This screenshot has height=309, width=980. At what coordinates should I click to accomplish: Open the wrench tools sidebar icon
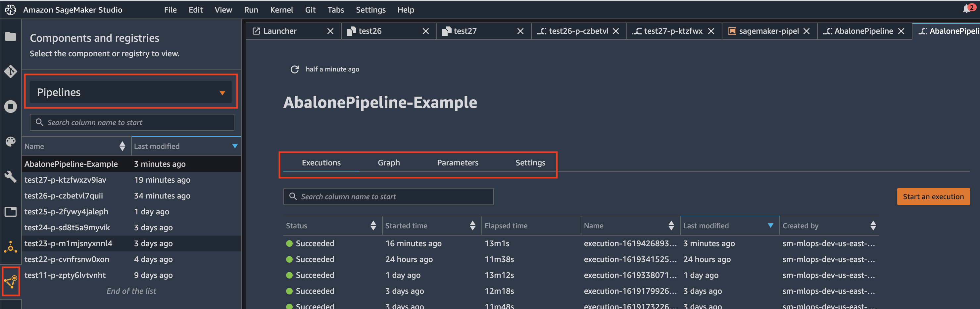point(11,176)
